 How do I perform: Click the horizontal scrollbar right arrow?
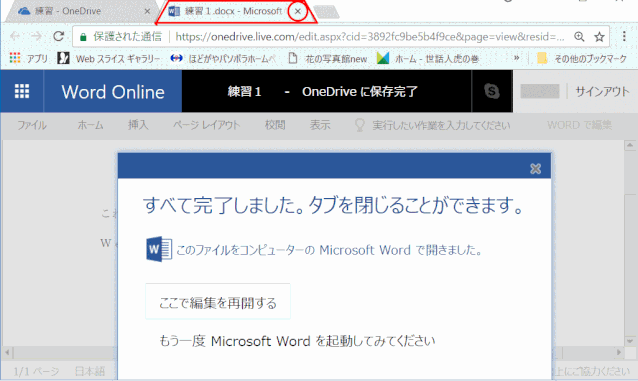point(619,352)
